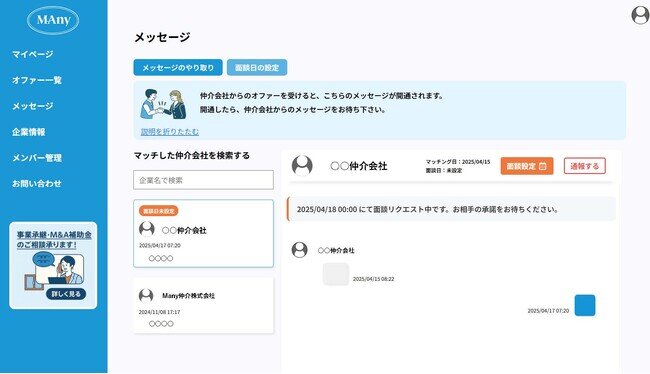The height and width of the screenshot is (374, 650).
Task: Click the ○○仲介会社 avatar in chat header
Action: point(302,165)
